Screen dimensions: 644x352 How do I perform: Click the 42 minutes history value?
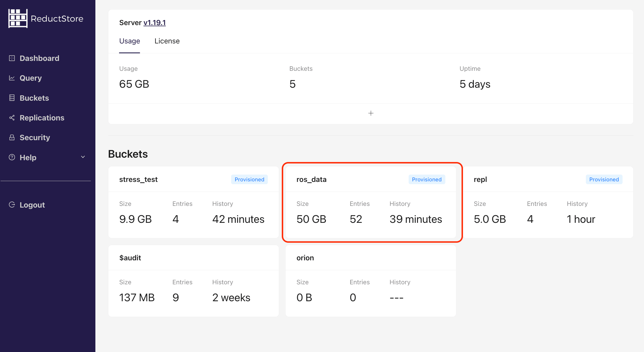(x=238, y=219)
